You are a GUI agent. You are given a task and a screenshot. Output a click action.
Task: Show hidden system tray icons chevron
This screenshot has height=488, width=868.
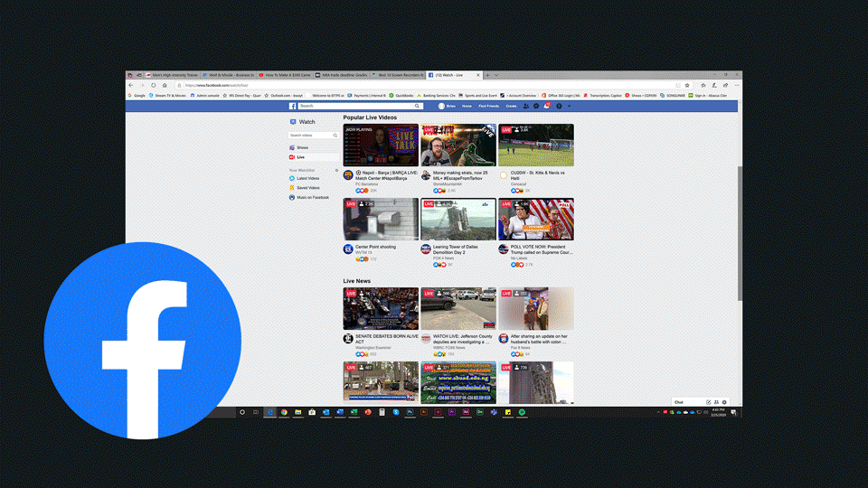pos(658,412)
